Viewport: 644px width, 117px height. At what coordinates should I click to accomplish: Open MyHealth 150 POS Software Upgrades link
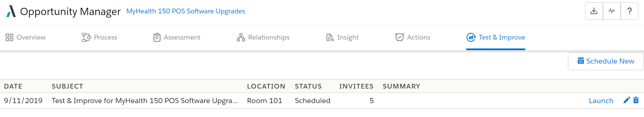pos(186,11)
